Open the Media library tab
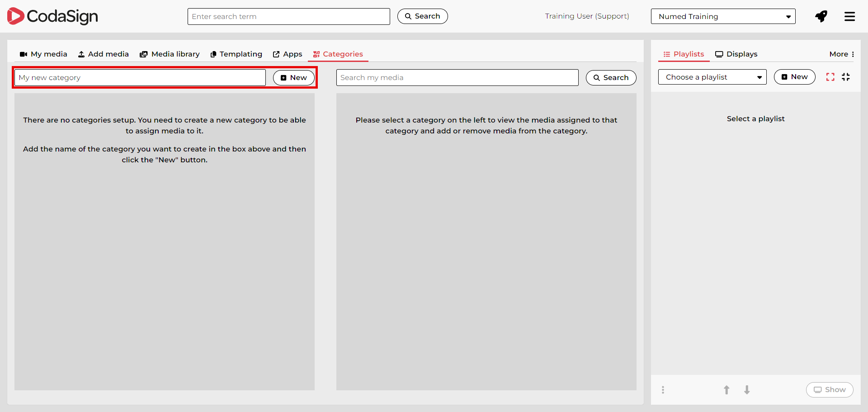Image resolution: width=868 pixels, height=412 pixels. 170,54
